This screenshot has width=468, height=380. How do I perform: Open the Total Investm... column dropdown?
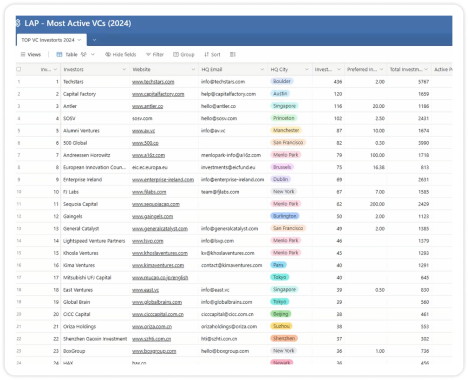point(426,69)
